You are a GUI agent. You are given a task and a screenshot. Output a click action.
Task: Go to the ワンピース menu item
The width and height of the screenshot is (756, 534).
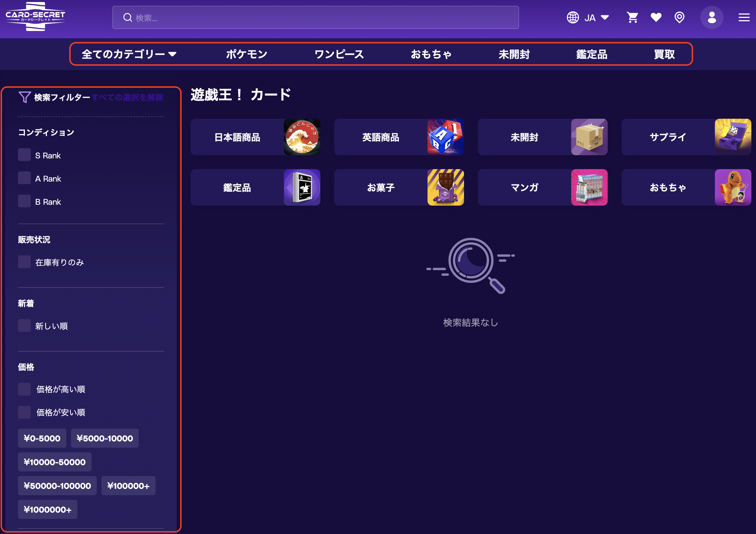(339, 54)
